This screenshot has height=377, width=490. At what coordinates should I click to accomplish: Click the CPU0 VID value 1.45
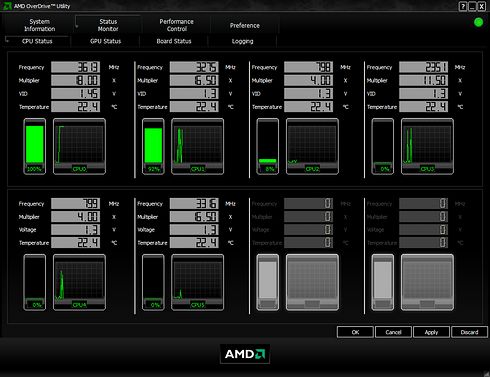tap(75, 94)
